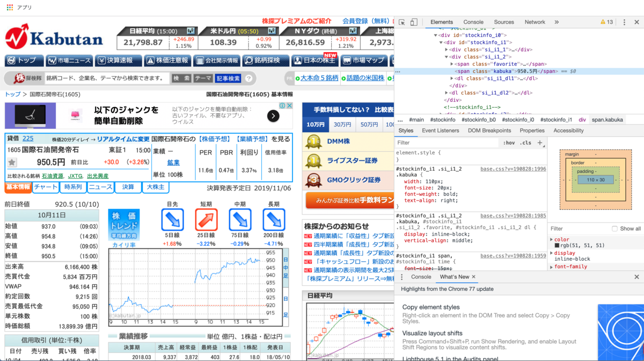The image size is (644, 361).
Task: Expand the span with class favorite node
Action: coord(452,64)
